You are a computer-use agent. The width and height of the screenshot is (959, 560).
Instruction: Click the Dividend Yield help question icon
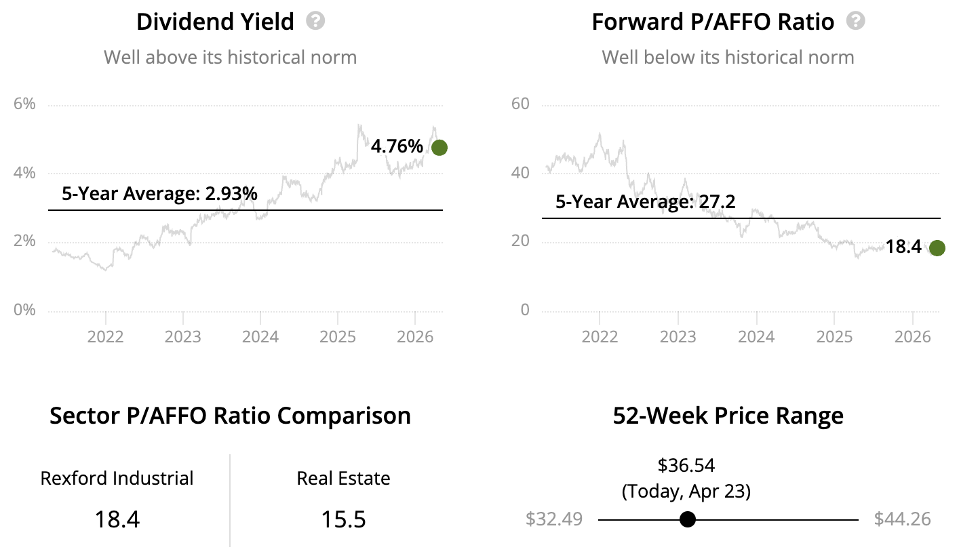tap(315, 21)
